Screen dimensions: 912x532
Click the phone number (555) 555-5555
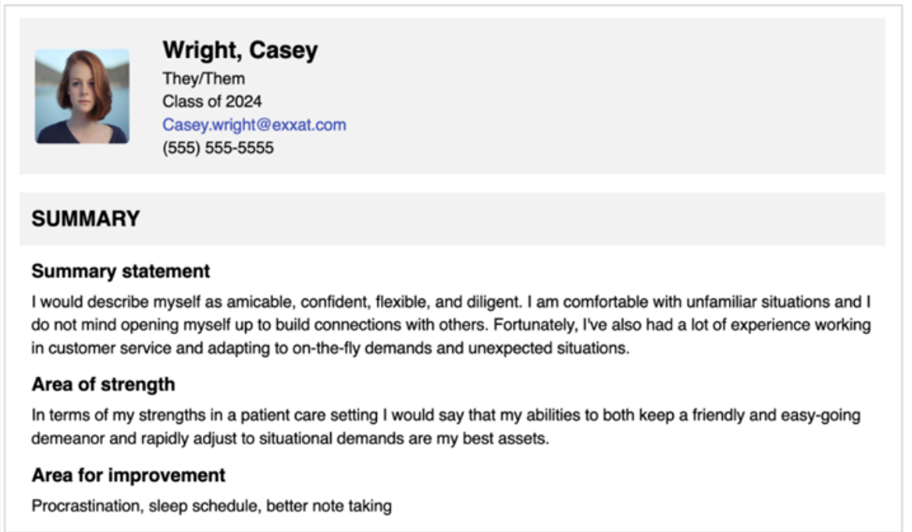tap(218, 148)
